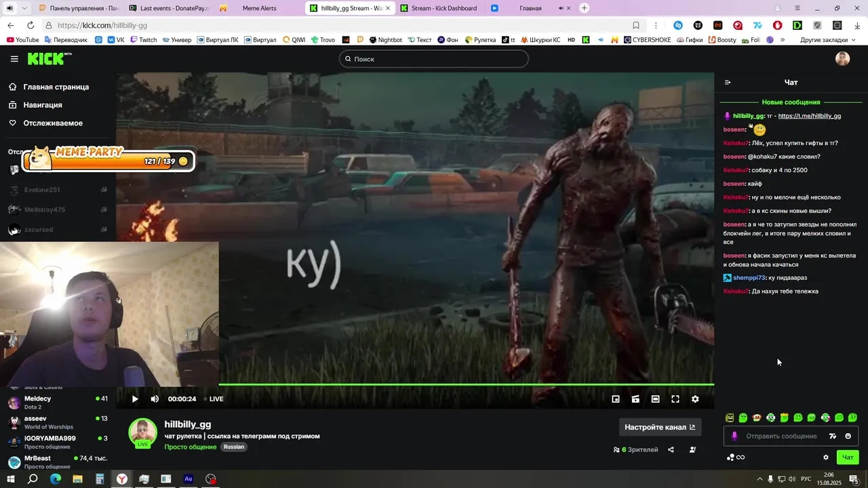Enter fullscreen for the stream
The height and width of the screenshot is (488, 868).
[x=675, y=399]
